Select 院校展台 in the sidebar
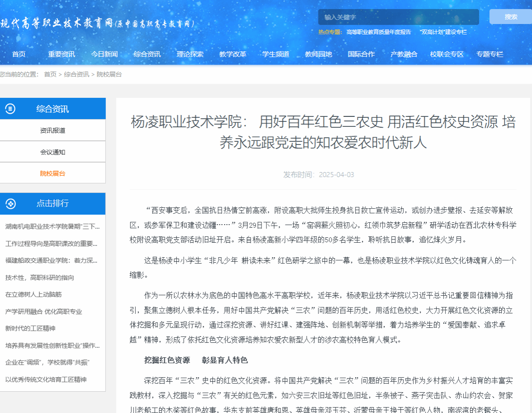 (52, 173)
